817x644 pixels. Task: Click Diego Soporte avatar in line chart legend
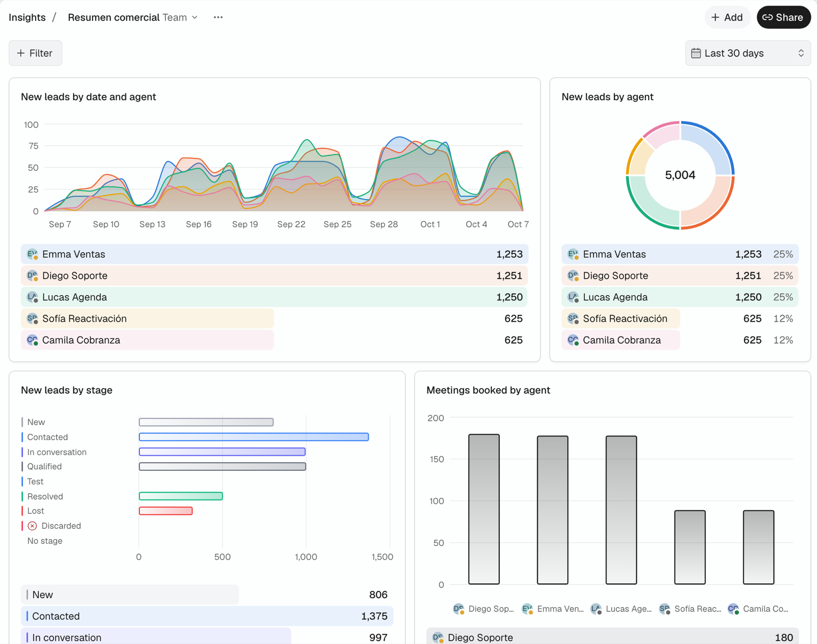[32, 276]
